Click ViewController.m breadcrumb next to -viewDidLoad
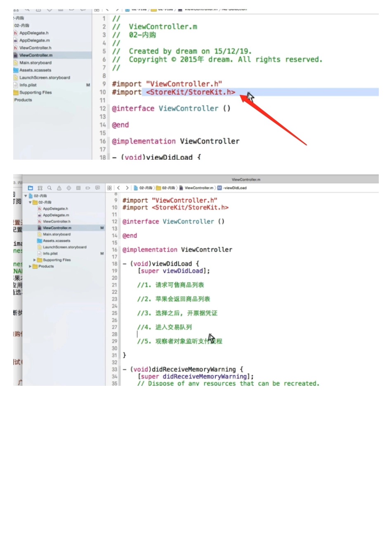This screenshot has width=392, height=555. [198, 188]
